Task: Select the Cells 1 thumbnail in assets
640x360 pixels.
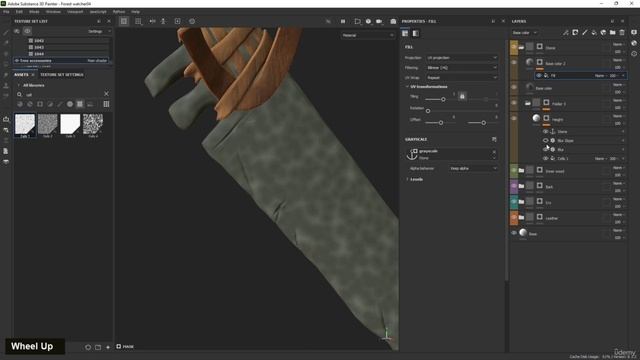Action: [x=25, y=125]
